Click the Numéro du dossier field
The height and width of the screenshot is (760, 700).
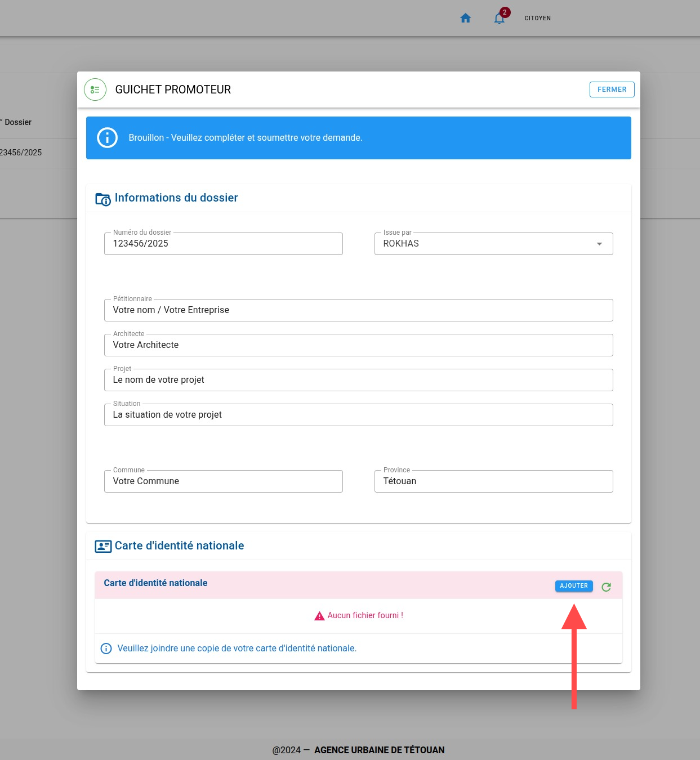pyautogui.click(x=223, y=244)
